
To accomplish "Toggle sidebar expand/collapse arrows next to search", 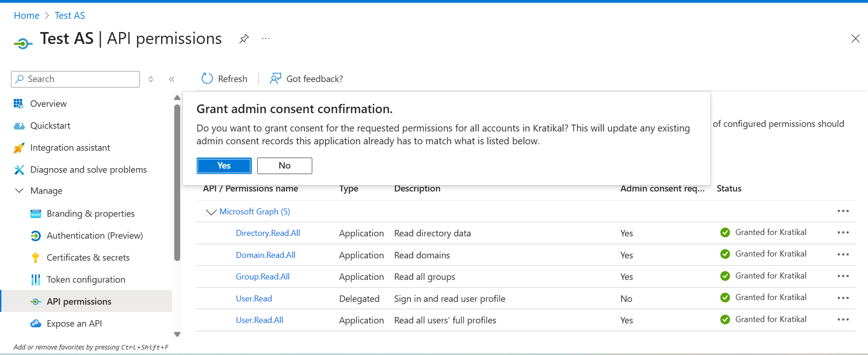I will point(151,79).
